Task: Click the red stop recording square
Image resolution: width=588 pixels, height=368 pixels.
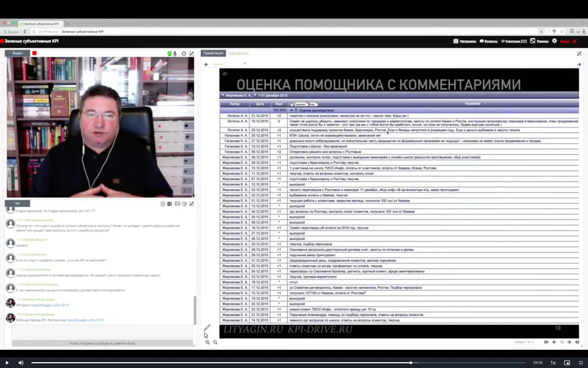Action: pyautogui.click(x=34, y=53)
